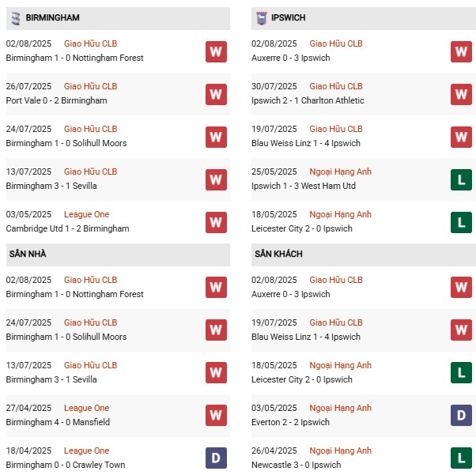Click the Auxerre 0 - 3 Ipswich result
The width and height of the screenshot is (476, 475).
pyautogui.click(x=290, y=58)
